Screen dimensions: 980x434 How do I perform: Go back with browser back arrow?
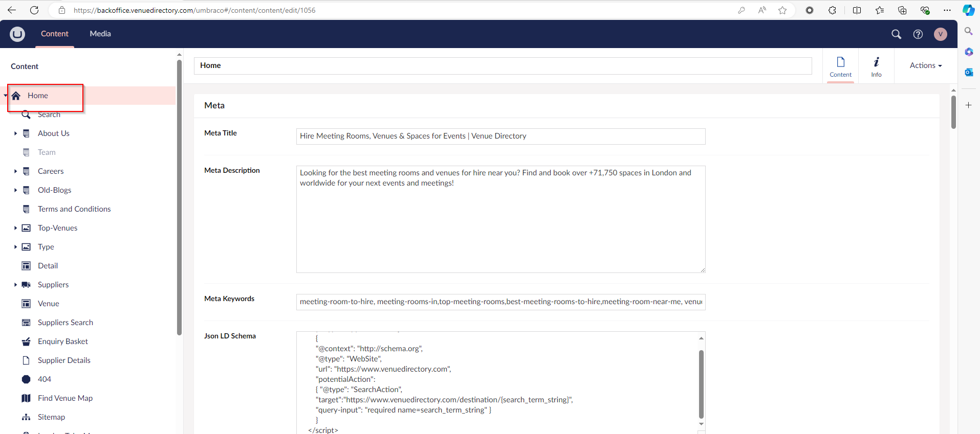(x=12, y=10)
